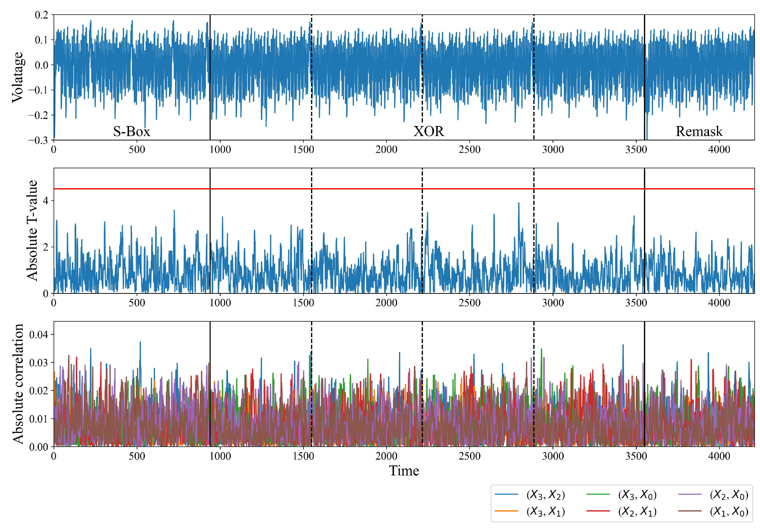Click the brown (X1, X0) legend line

[x=690, y=511]
